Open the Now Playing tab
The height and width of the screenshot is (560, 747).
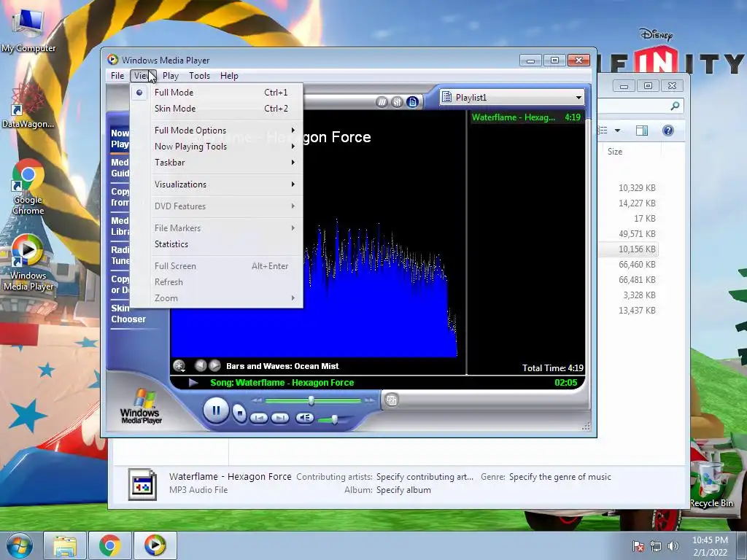[120, 139]
